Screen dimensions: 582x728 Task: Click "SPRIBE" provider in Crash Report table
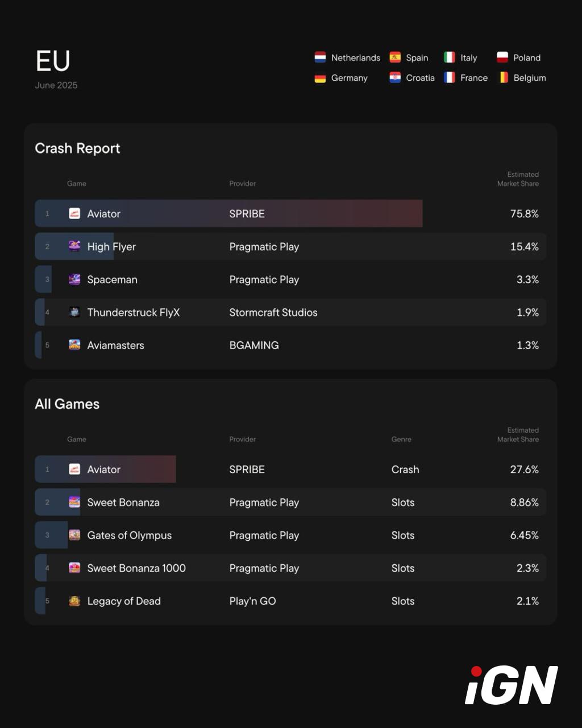click(x=247, y=214)
